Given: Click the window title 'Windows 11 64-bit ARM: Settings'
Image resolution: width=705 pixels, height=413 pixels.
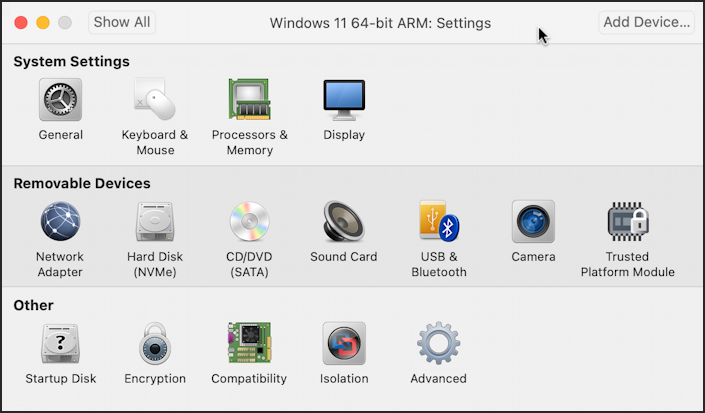Looking at the screenshot, I should [x=380, y=23].
